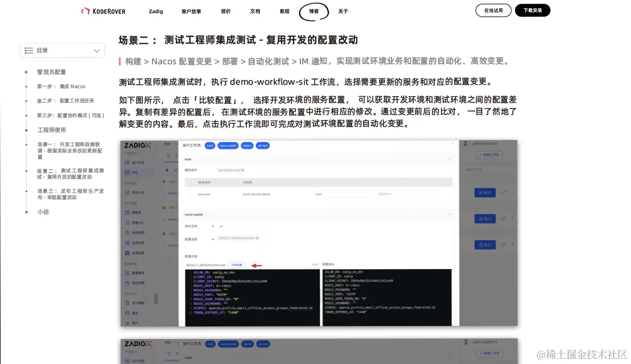The image size is (631, 364).
Task: Open the 文档 docs nav item
Action: [x=255, y=11]
